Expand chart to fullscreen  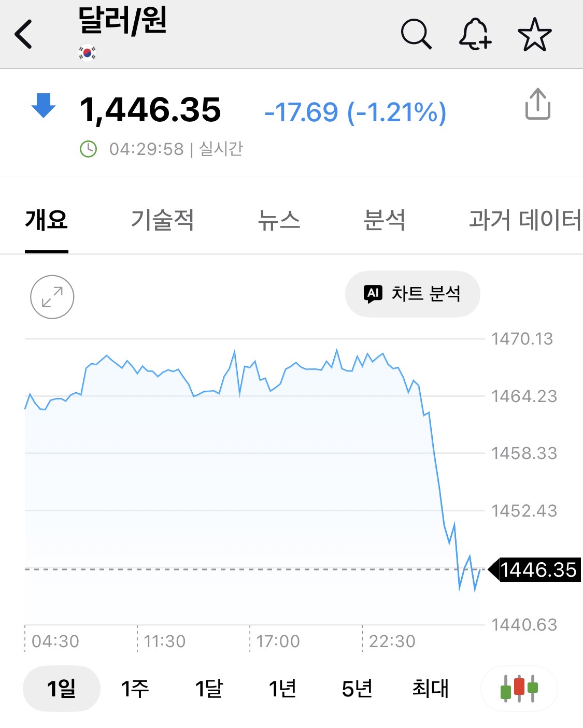click(52, 297)
